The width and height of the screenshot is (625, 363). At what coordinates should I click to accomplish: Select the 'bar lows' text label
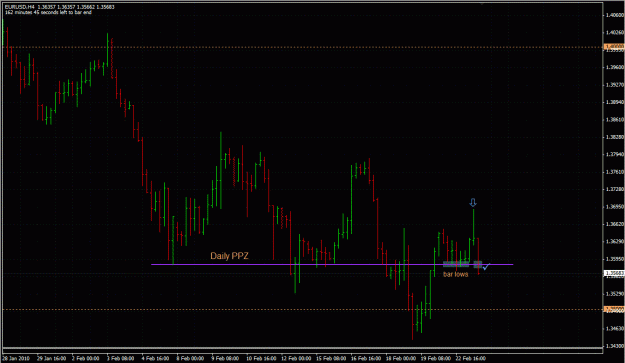[456, 274]
